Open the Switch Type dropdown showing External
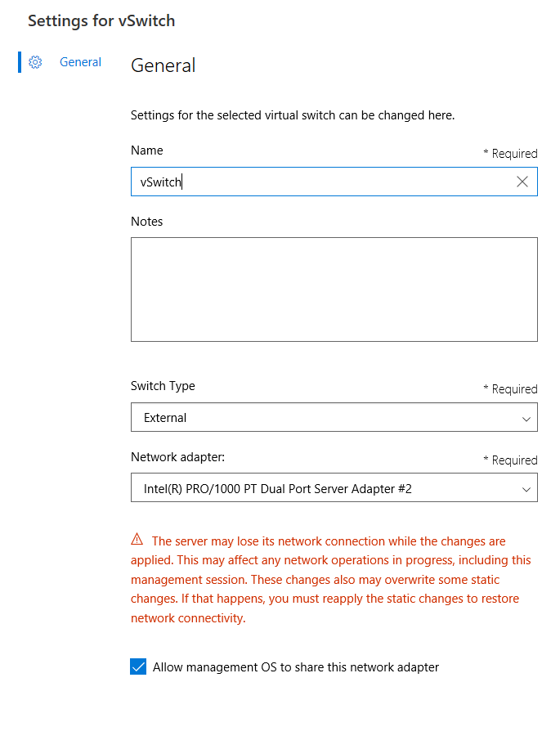 tap(334, 417)
